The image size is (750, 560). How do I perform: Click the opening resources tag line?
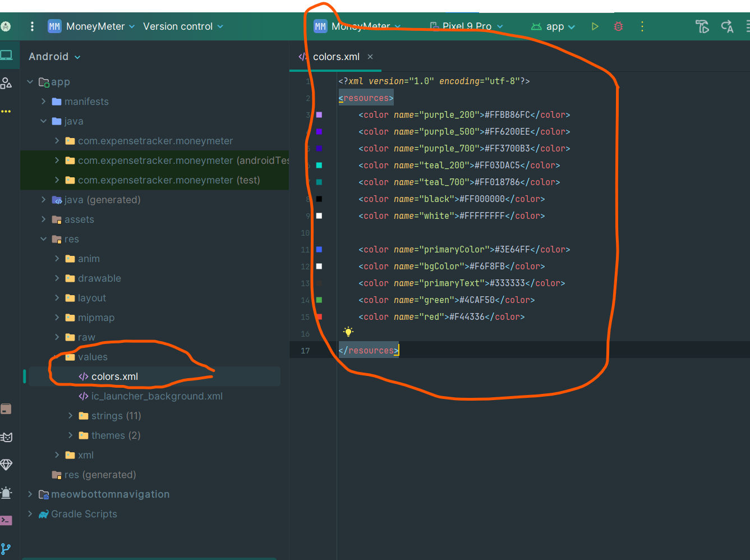[x=366, y=98]
